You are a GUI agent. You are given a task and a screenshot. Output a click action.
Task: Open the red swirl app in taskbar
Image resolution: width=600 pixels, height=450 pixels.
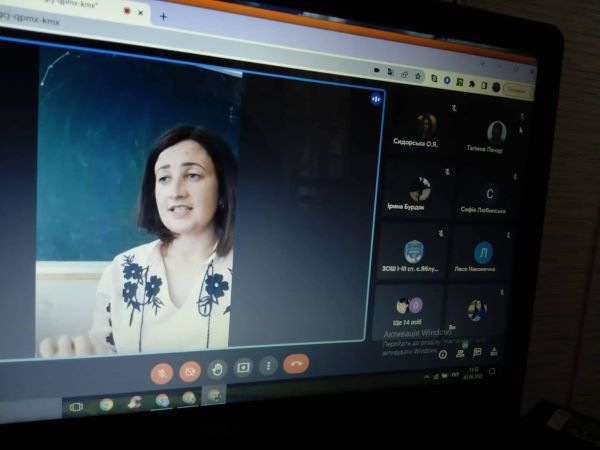tap(135, 403)
